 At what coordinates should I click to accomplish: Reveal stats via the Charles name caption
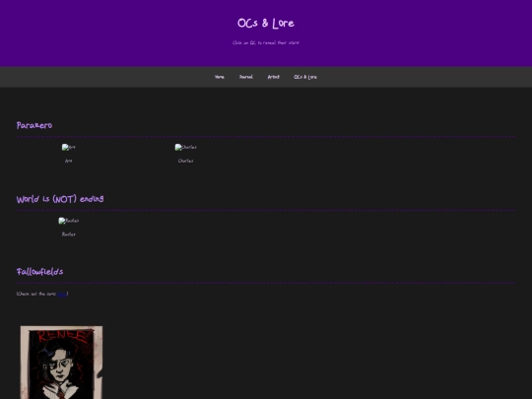click(185, 161)
